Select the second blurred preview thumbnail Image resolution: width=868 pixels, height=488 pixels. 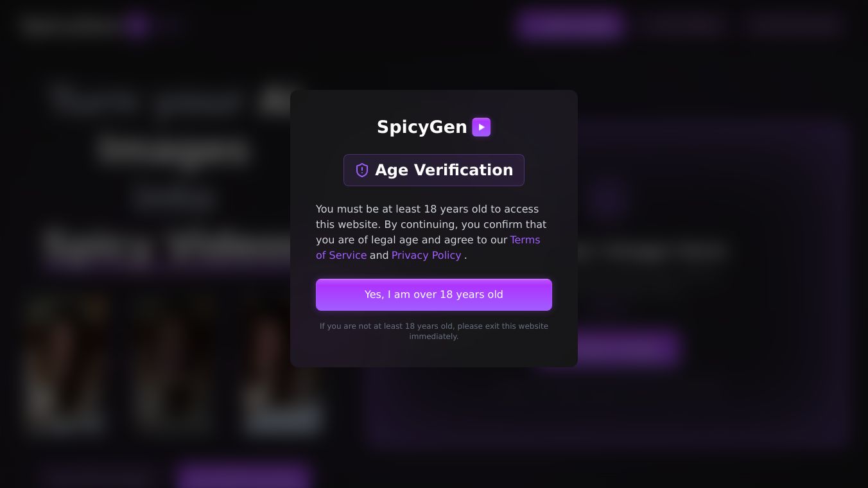click(x=173, y=364)
